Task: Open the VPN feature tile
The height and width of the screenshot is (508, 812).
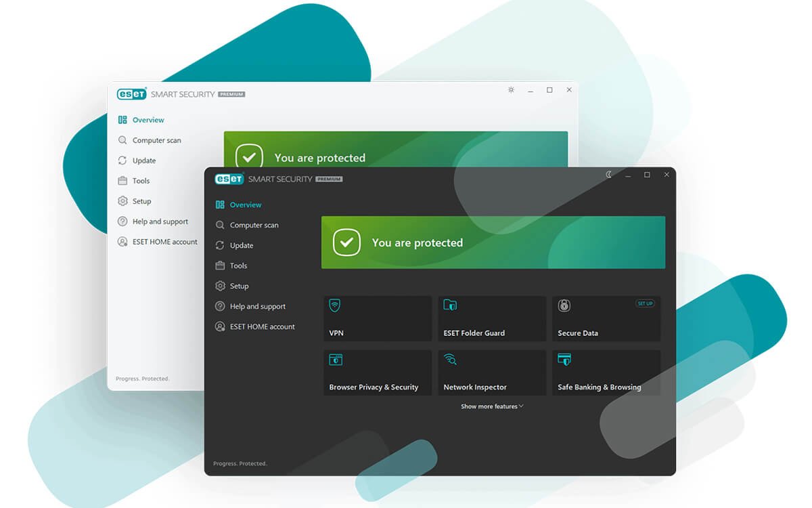Action: [377, 318]
